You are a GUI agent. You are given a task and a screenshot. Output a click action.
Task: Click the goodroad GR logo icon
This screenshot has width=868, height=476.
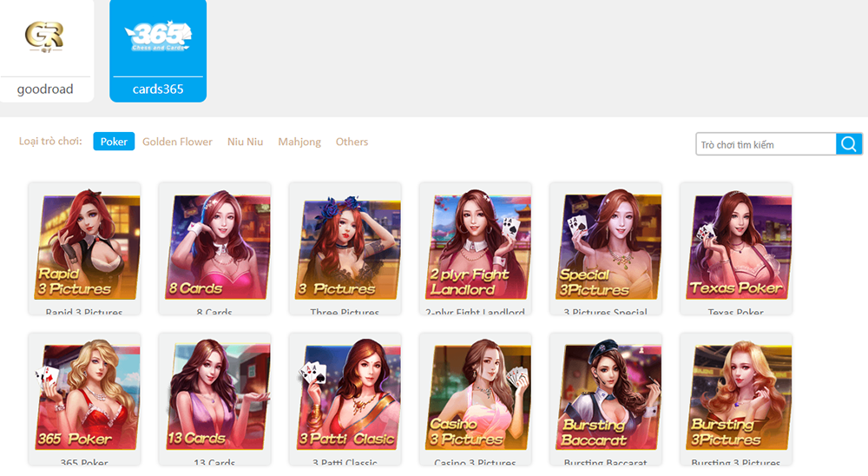pyautogui.click(x=45, y=36)
